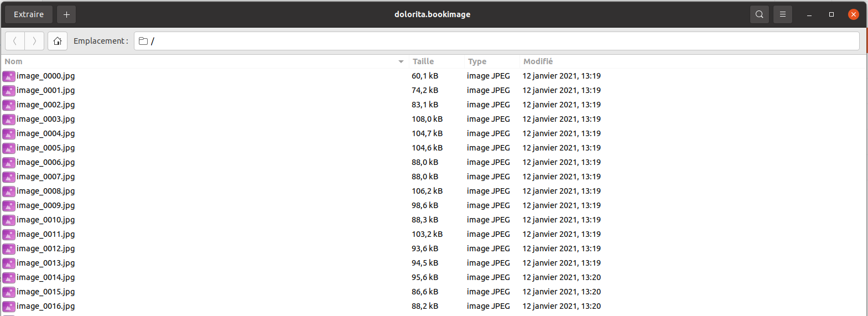Click the image_0008.jpg file icon
This screenshot has width=868, height=316.
9,191
